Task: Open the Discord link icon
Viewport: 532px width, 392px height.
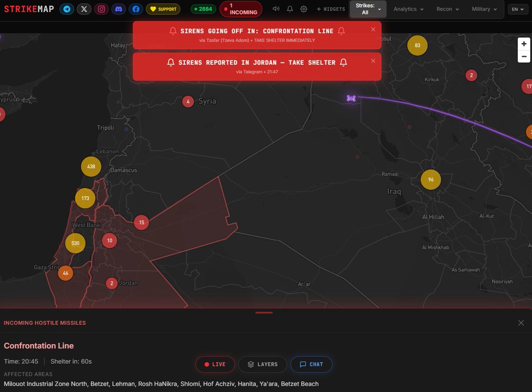Action: click(x=119, y=9)
